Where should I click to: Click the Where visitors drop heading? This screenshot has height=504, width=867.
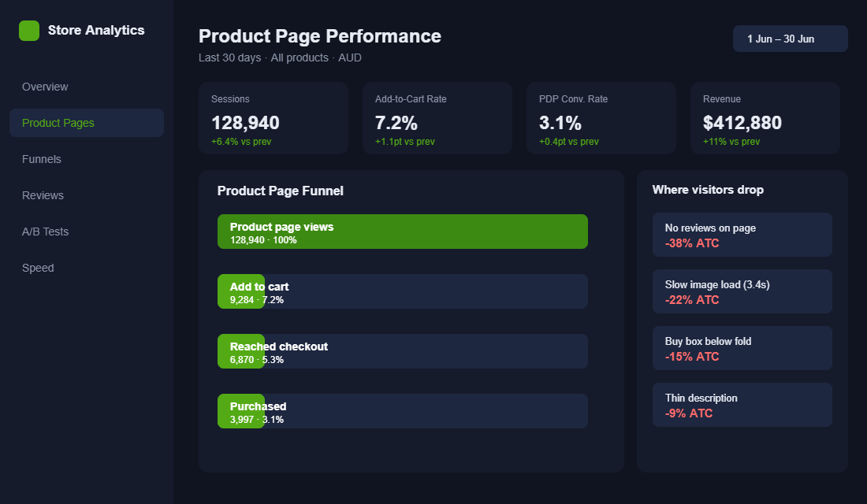[708, 190]
